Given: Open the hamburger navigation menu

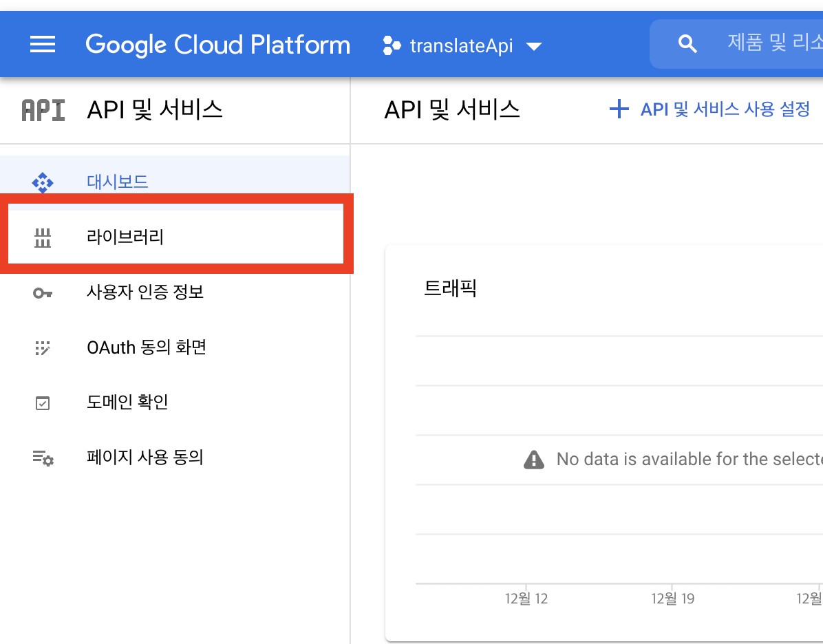Looking at the screenshot, I should 43,45.
